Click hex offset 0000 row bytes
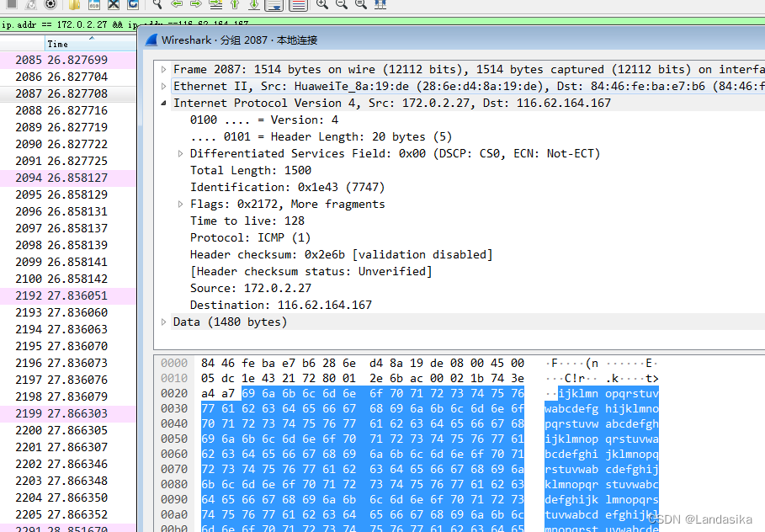Screen dimensions: 765x532 pyautogui.click(x=363, y=363)
